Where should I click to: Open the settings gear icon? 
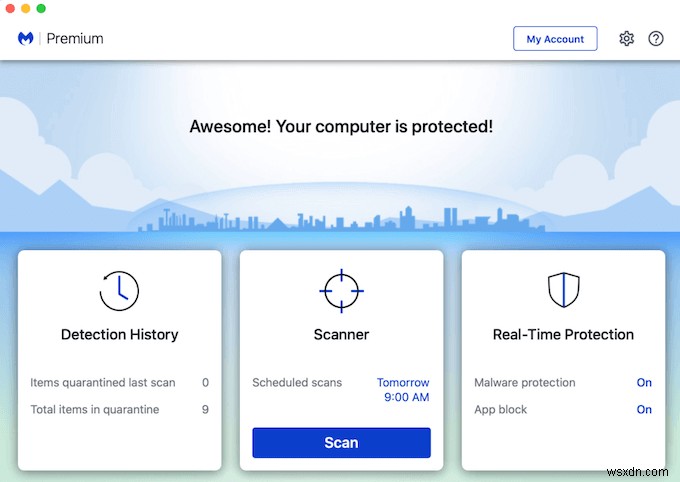point(626,39)
